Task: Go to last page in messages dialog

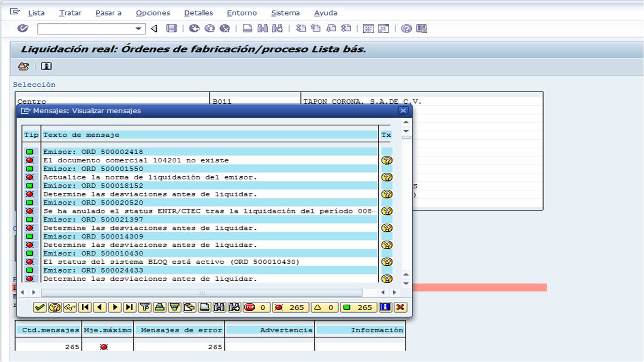Action: [130, 307]
